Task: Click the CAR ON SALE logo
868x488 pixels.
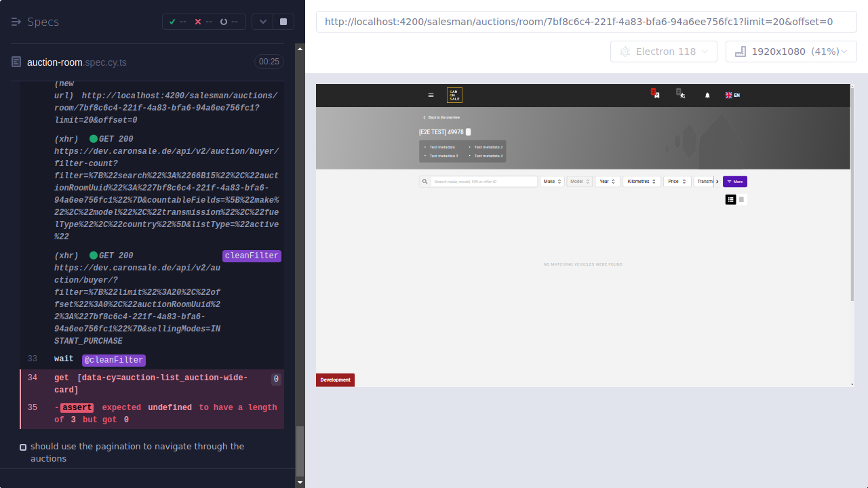Action: point(454,95)
